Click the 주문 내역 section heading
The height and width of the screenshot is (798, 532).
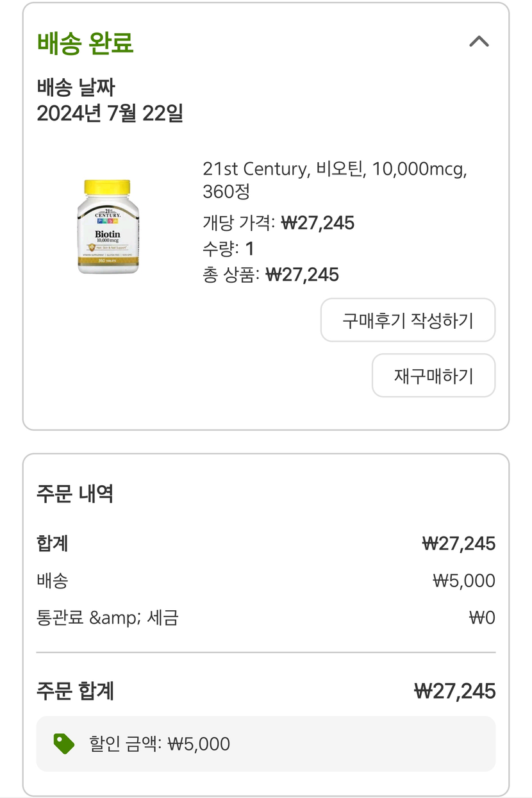(75, 494)
